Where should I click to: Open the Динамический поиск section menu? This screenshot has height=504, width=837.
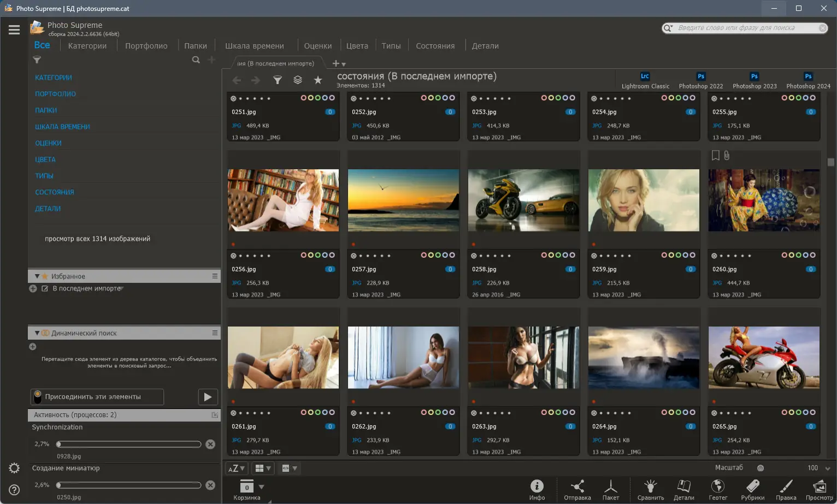pyautogui.click(x=215, y=333)
